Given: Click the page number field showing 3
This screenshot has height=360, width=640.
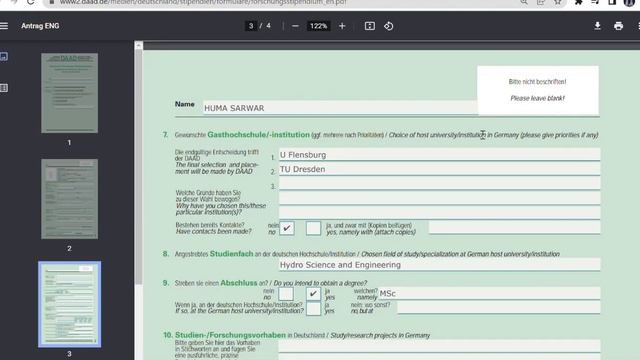Looking at the screenshot, I should [251, 26].
